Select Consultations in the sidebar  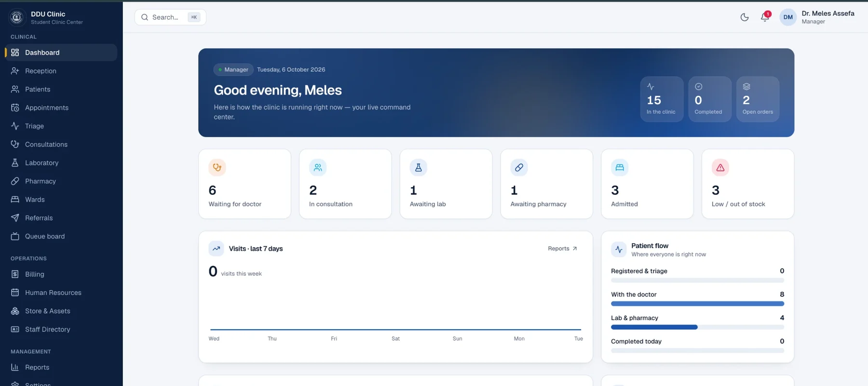click(61, 144)
